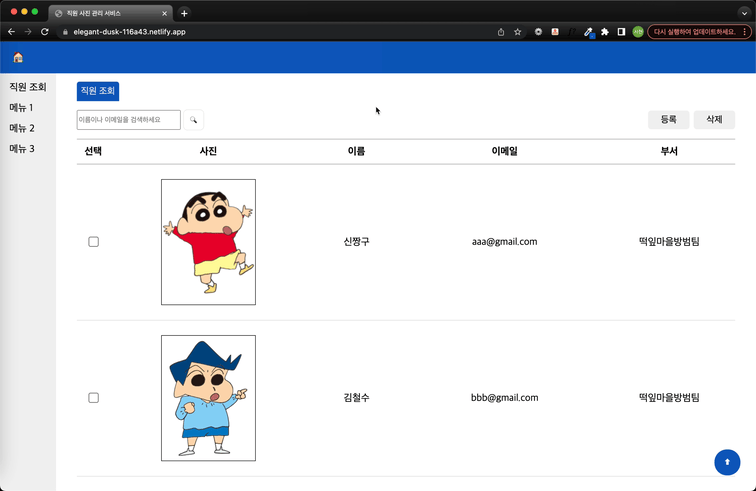Click 김철수's photo thumbnail

pos(208,398)
